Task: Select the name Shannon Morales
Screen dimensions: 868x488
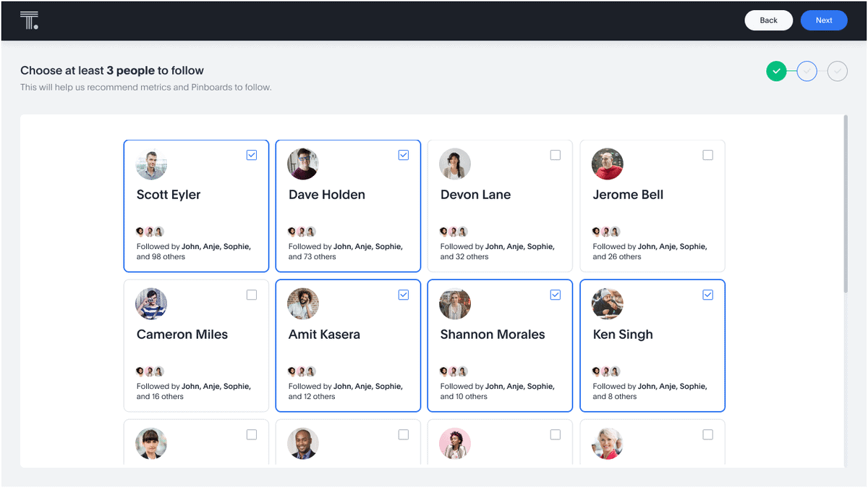Action: 493,335
